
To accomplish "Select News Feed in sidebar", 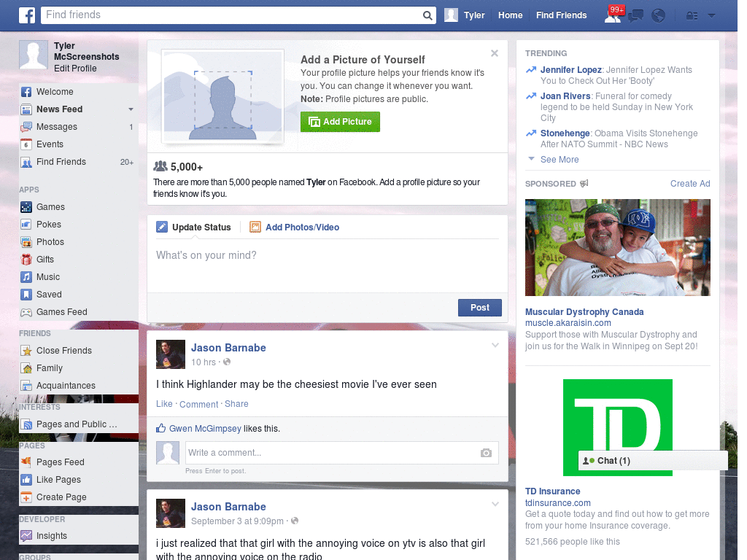I will click(x=60, y=109).
